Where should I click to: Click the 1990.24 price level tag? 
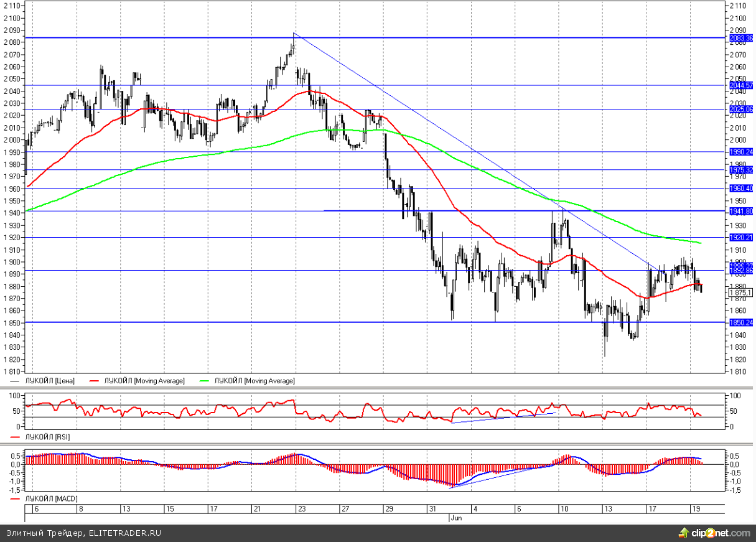pyautogui.click(x=740, y=152)
